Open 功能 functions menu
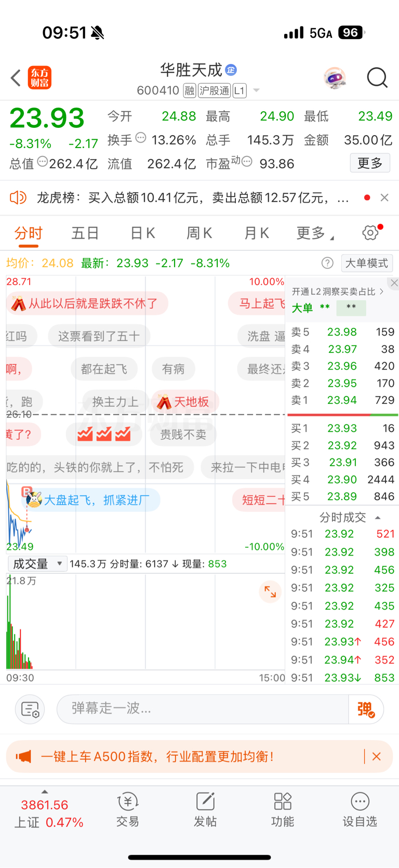The width and height of the screenshot is (399, 868). click(283, 810)
